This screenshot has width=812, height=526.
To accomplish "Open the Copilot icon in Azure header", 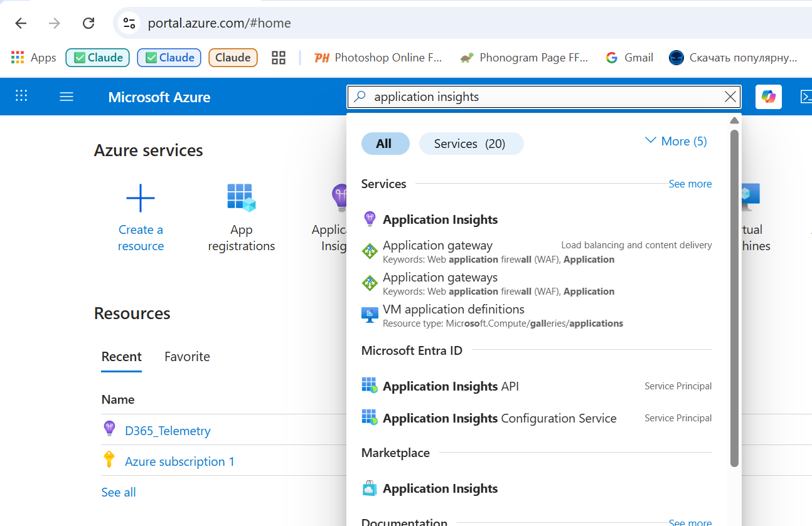I will click(x=769, y=97).
